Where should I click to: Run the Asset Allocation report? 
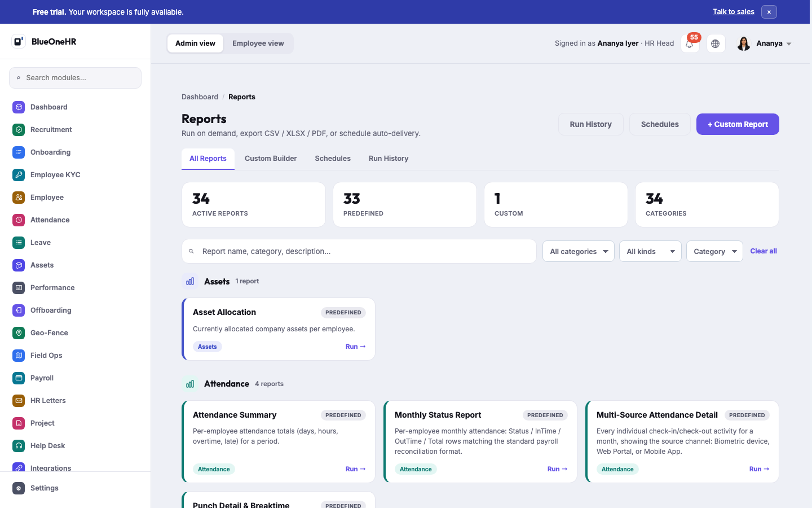pos(355,347)
